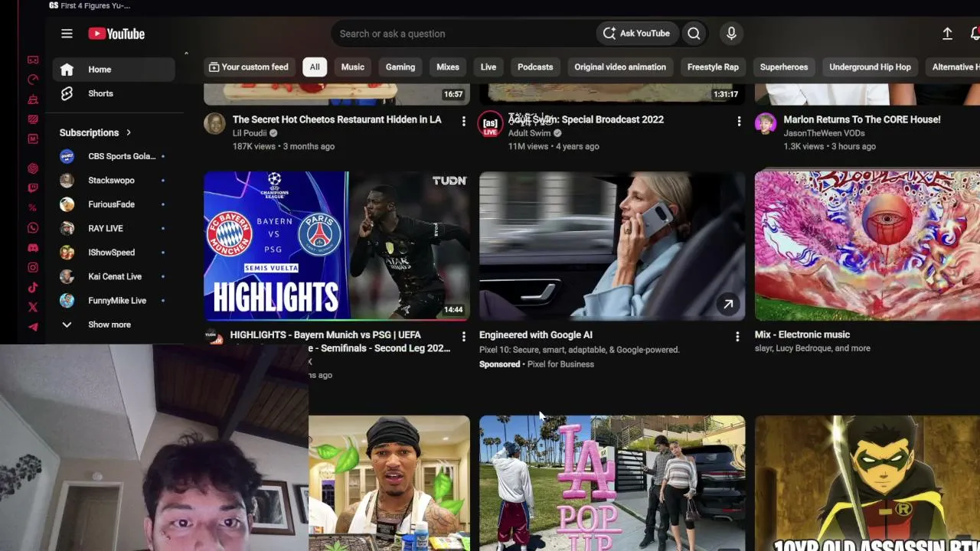Open GX Corner gamepad icon in browser sidebar
The image size is (980, 551).
click(x=33, y=60)
